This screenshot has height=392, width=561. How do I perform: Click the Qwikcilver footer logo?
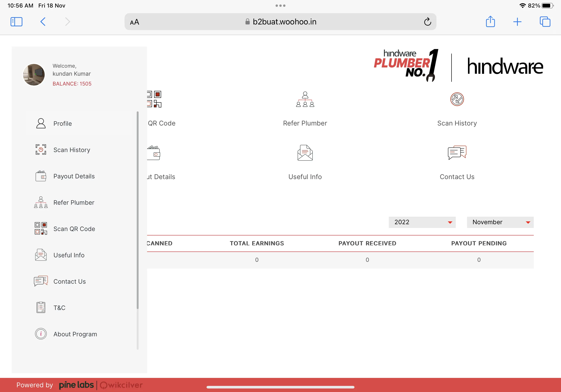pos(121,385)
